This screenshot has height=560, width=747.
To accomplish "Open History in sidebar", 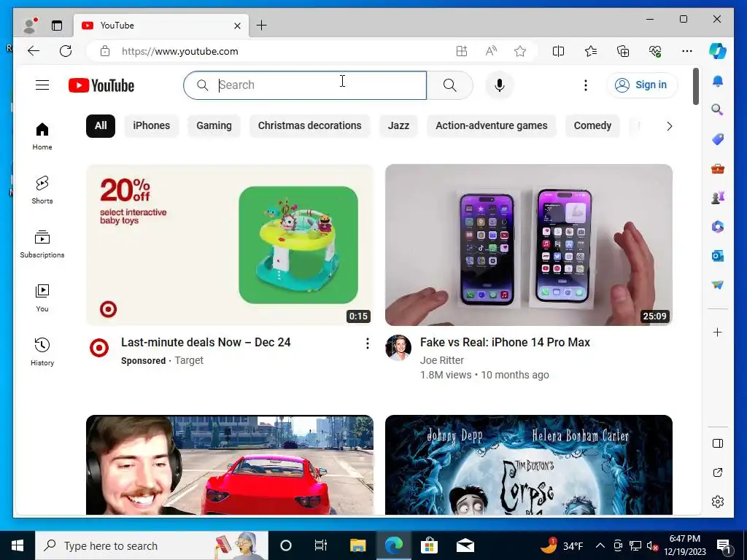I will point(42,352).
